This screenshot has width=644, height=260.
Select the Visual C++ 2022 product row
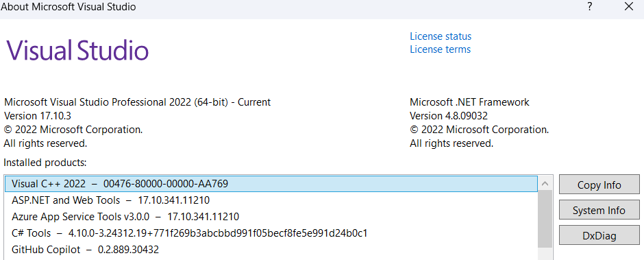point(271,184)
